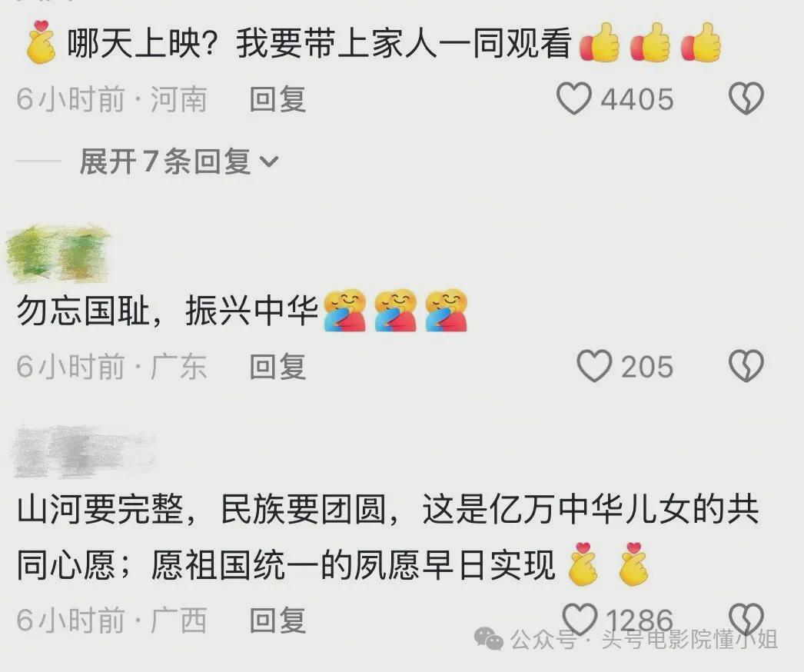Screen dimensions: 804x672
Task: Click the chevron beside 展开7条回复
Action: 269,162
